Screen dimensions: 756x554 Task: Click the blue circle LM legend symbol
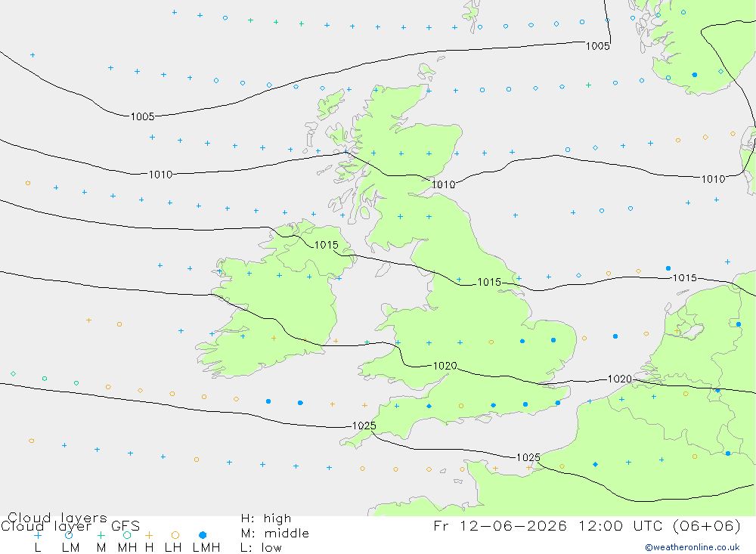69,535
